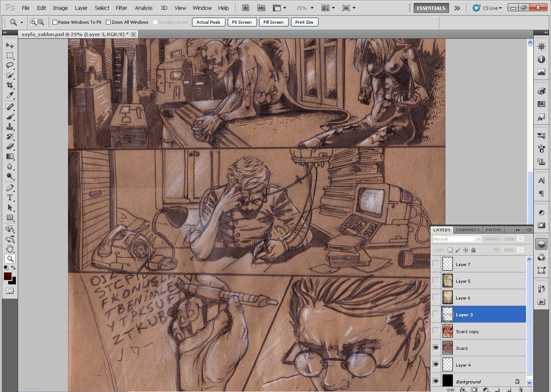This screenshot has height=392, width=551.
Task: Open the Filter menu
Action: pos(121,8)
